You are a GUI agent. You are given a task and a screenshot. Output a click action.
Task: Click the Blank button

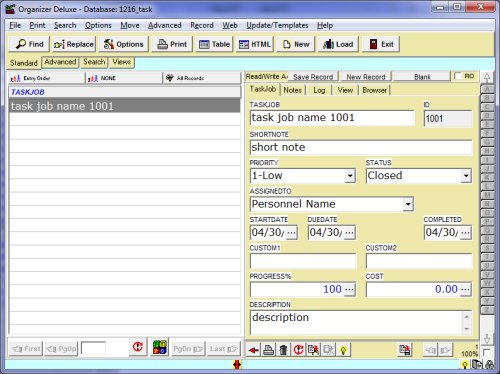[422, 77]
